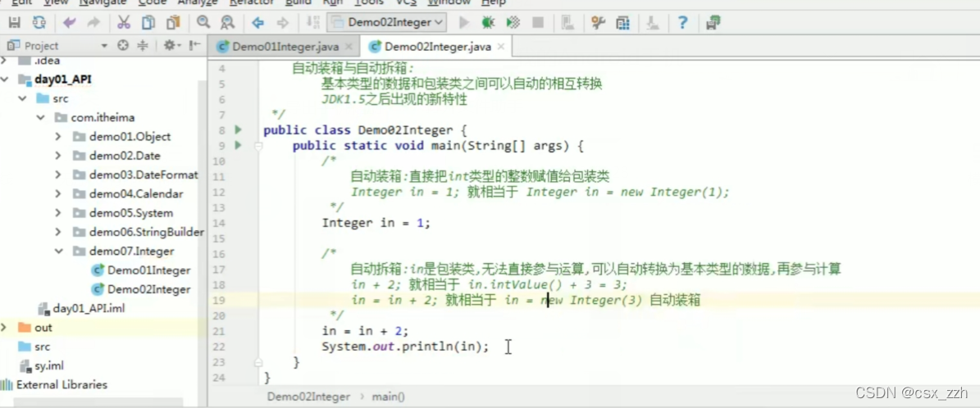Click the last toolbar icon after Help
The height and width of the screenshot is (408, 980).
(713, 22)
